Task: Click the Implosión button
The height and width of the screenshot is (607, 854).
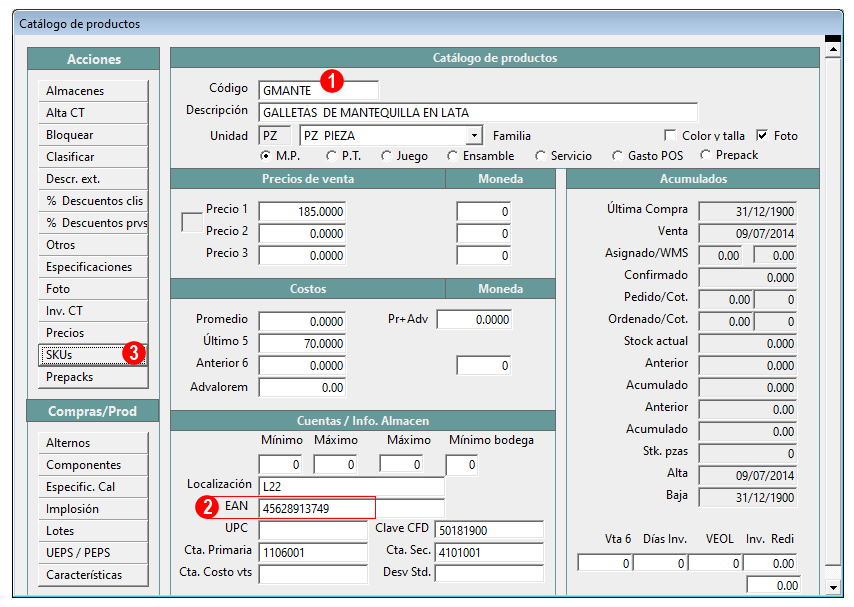Action: pyautogui.click(x=93, y=509)
